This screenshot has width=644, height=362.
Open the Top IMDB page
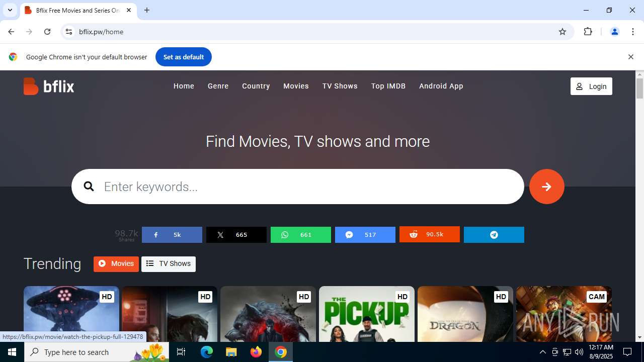pos(388,86)
